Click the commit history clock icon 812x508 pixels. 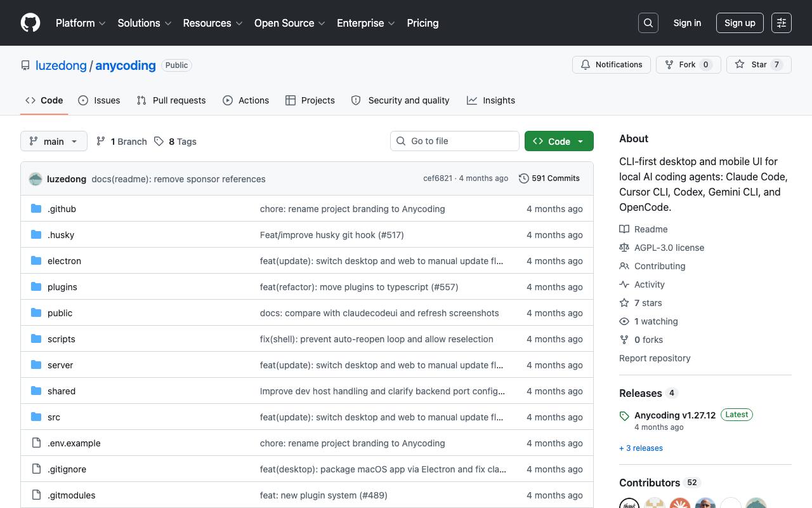pos(523,178)
